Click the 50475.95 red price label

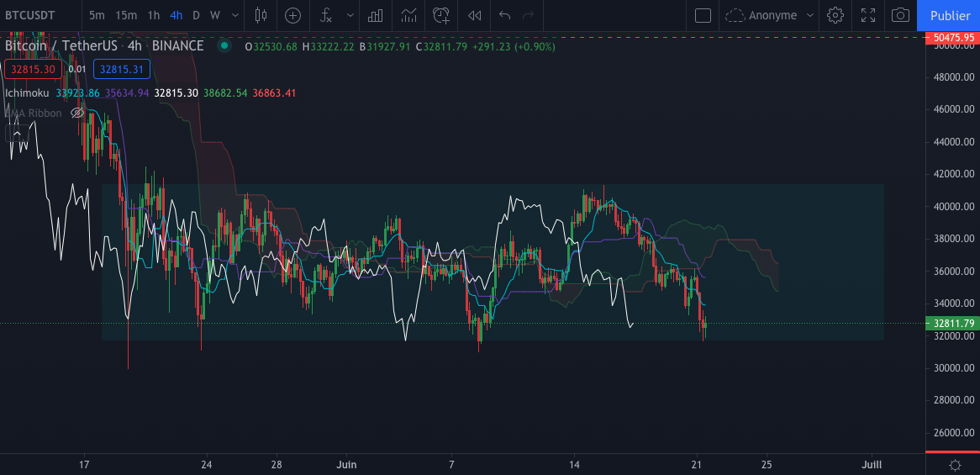953,38
